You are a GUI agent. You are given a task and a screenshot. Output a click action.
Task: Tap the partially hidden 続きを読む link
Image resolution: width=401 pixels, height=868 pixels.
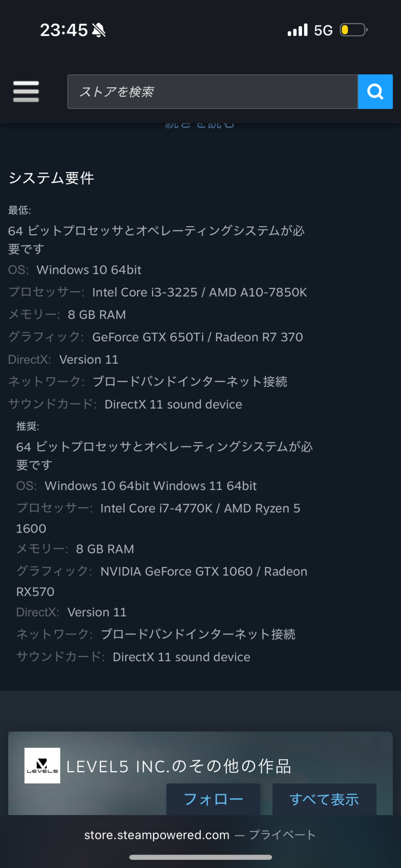[200, 125]
